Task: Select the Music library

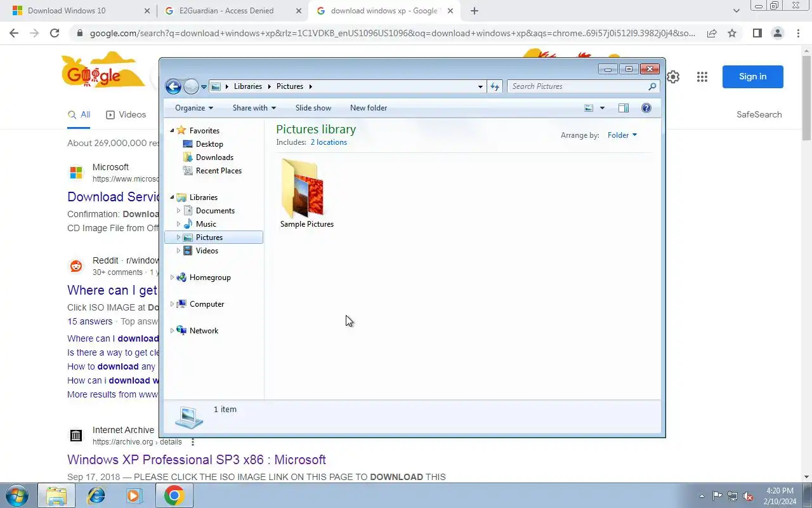Action: (x=206, y=224)
